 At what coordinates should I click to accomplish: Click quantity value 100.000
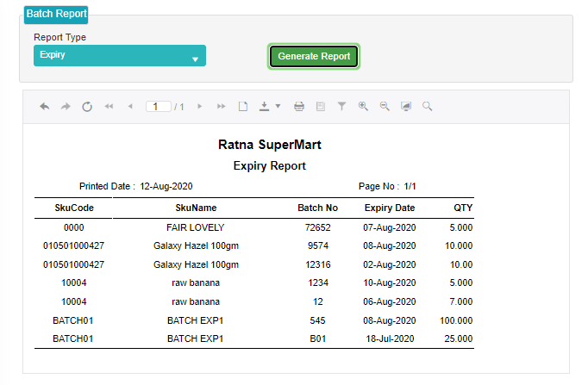click(456, 320)
